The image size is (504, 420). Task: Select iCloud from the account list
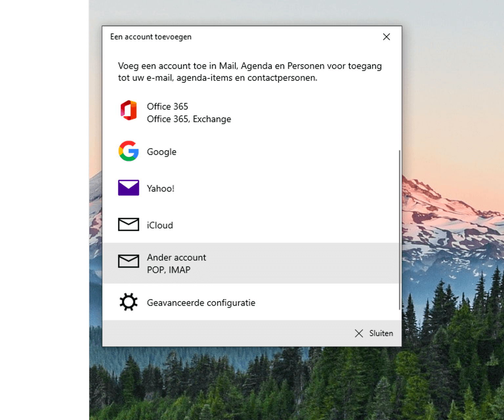click(x=160, y=225)
